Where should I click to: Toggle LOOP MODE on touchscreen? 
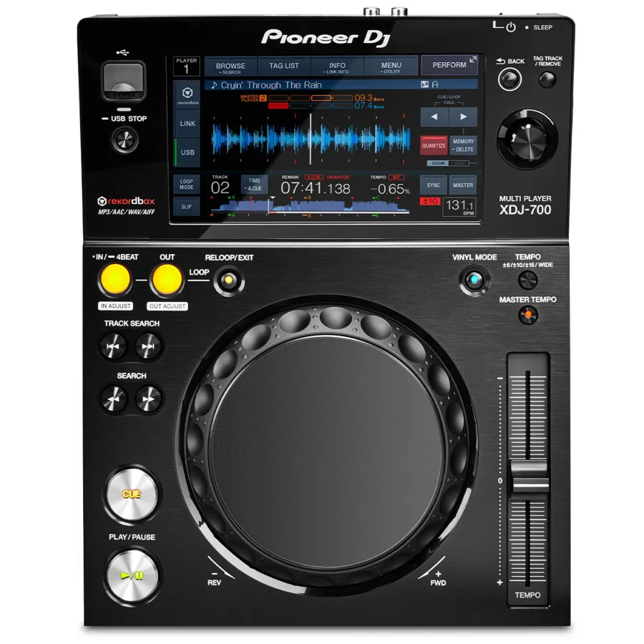187,184
